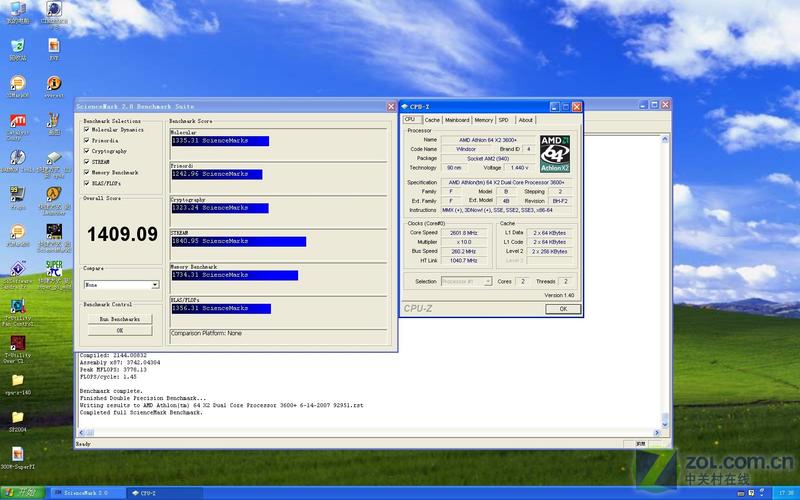Click the log scrollbar down arrow
Screen dimensions: 800x500
(x=665, y=423)
